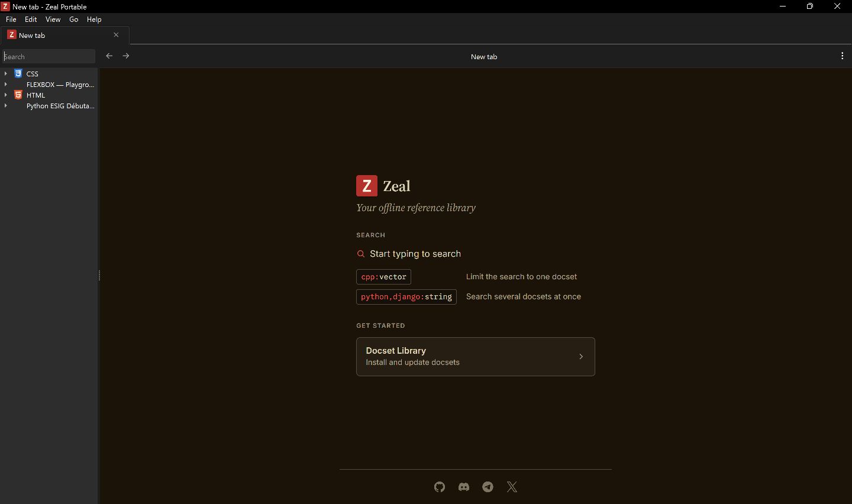Select the New tab tab

tap(64, 35)
